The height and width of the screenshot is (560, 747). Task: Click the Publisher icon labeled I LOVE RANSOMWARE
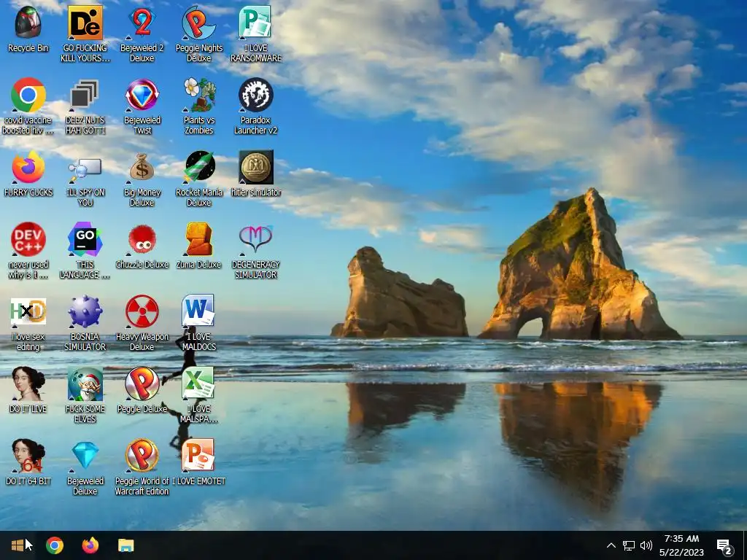point(255,23)
